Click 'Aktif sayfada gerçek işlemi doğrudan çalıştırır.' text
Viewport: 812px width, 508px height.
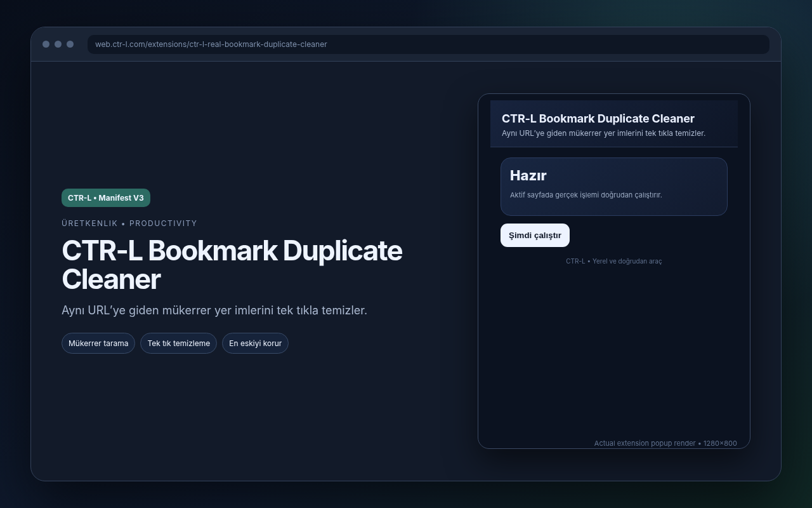[x=586, y=195]
